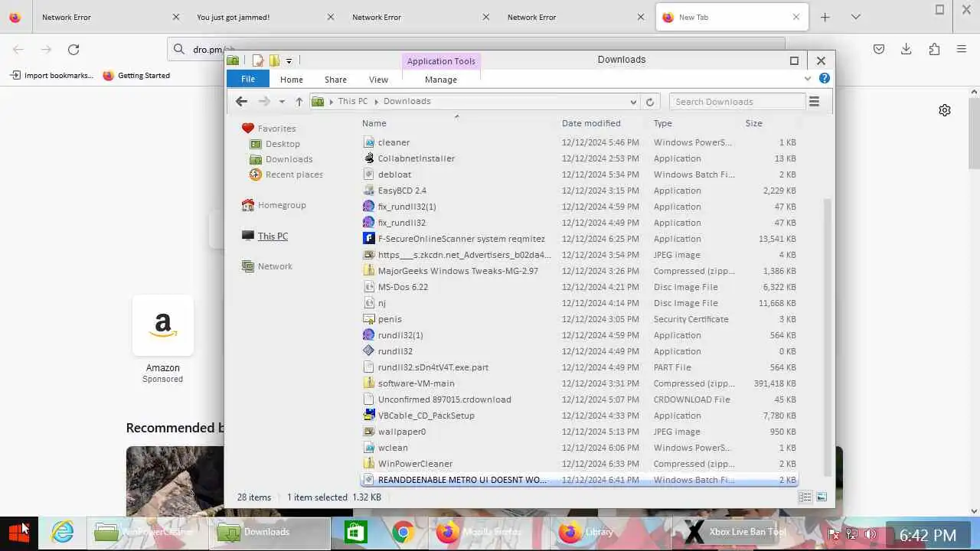The height and width of the screenshot is (551, 980).
Task: Expand the ribbon using the chevron
Action: pos(808,79)
